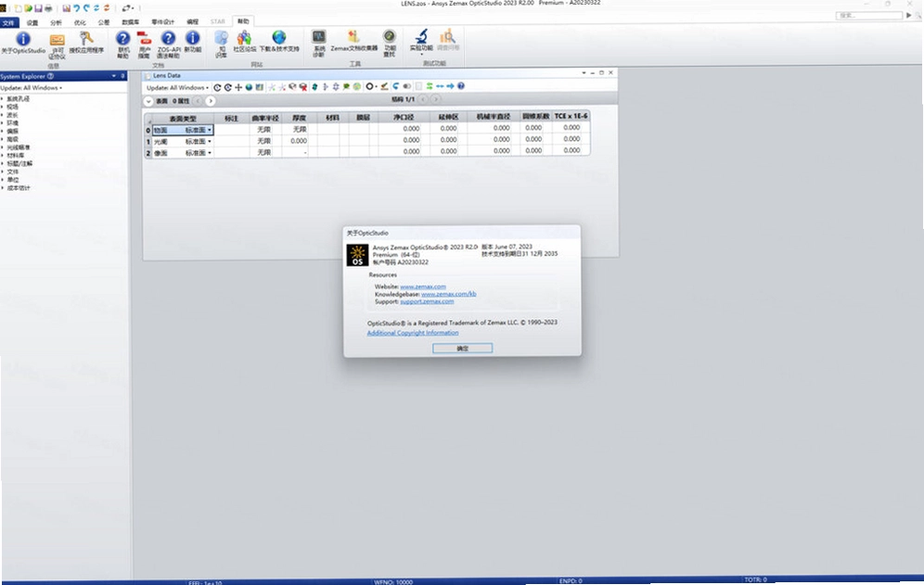The width and height of the screenshot is (924, 585).
Task: Click the 曲率半径 column header
Action: (x=265, y=119)
